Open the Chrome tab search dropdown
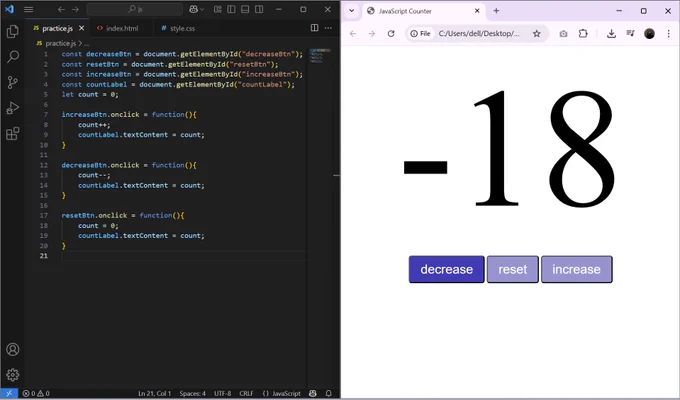The height and width of the screenshot is (400, 680). [352, 11]
